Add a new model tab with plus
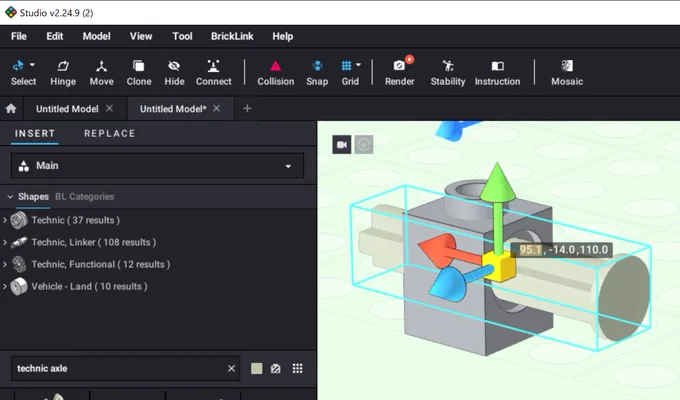Viewport: 680px width, 400px height. coord(247,108)
